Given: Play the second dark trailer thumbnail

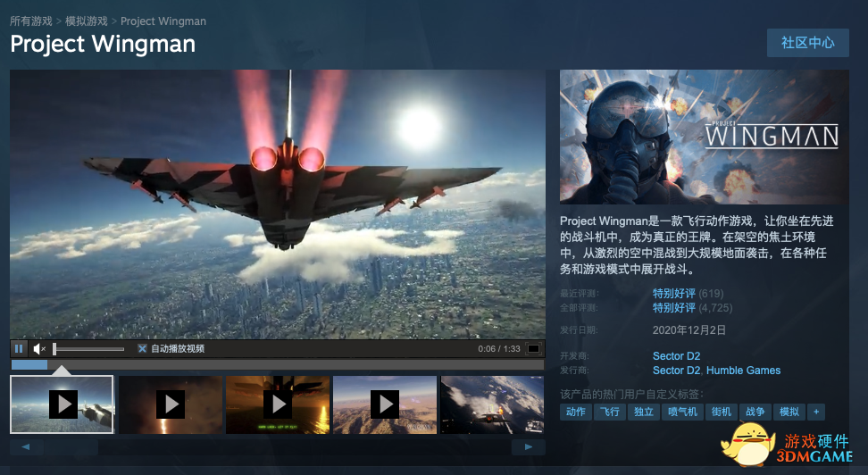Looking at the screenshot, I should click(x=171, y=404).
